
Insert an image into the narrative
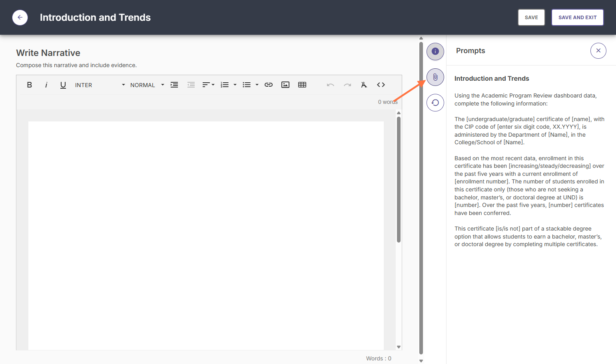click(285, 85)
